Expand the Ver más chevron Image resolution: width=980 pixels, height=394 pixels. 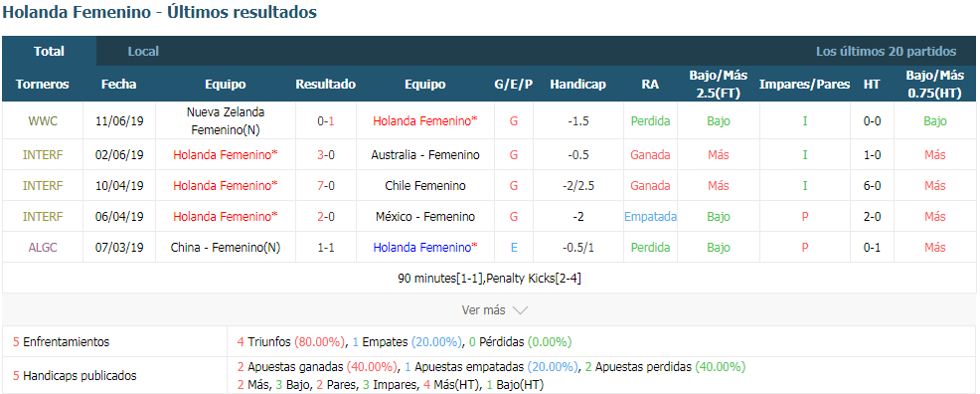tap(521, 310)
